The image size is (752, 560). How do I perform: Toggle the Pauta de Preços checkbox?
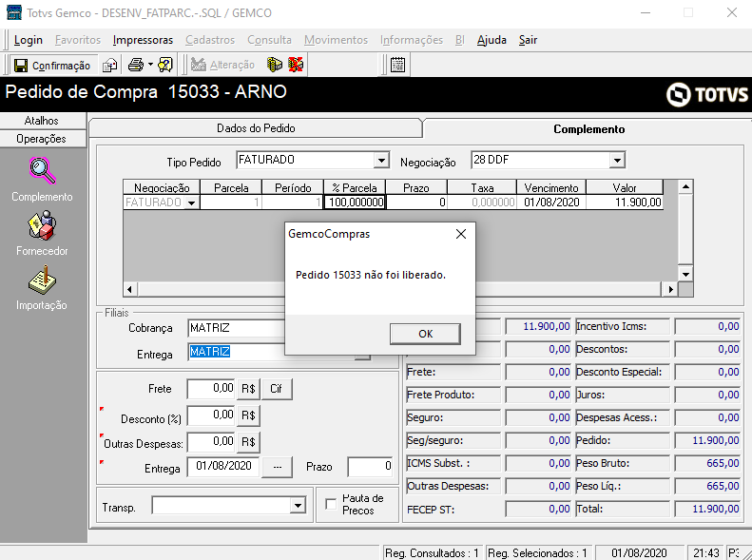click(x=331, y=504)
